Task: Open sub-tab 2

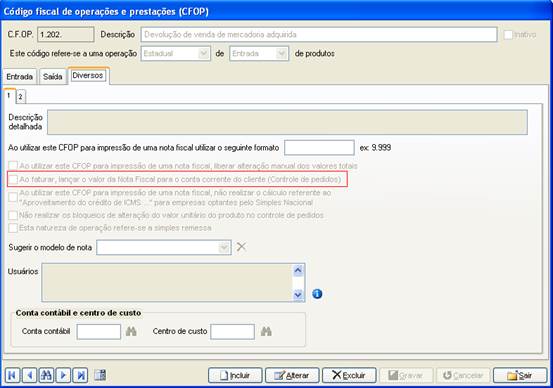Action: (20, 97)
